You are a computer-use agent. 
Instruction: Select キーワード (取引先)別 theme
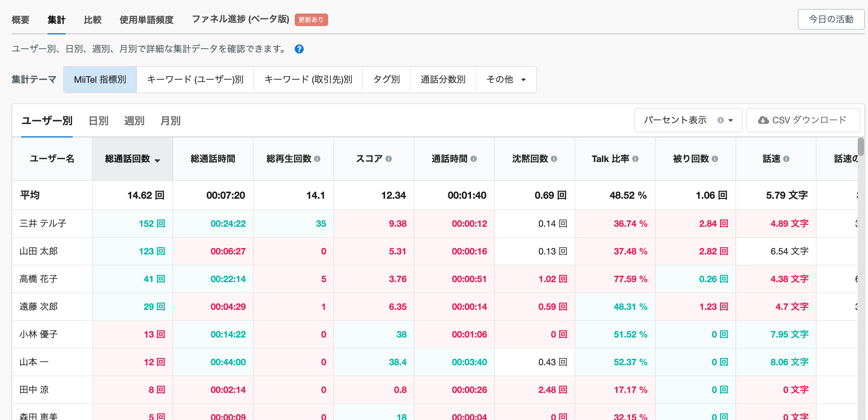[x=308, y=80]
